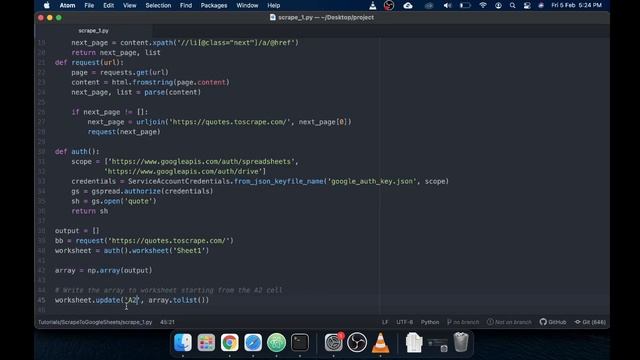
Task: Open Terminal from the dock
Action: (300, 342)
